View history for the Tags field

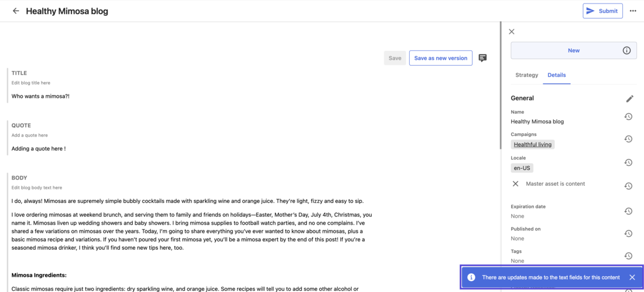tap(628, 256)
